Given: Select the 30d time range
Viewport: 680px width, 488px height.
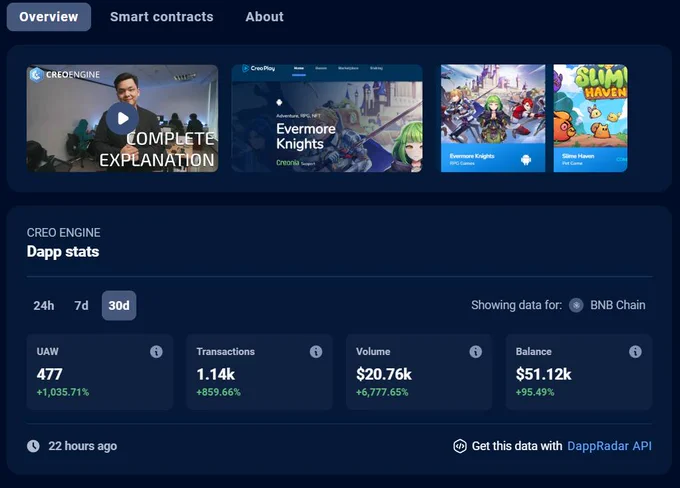Looking at the screenshot, I should 119,306.
